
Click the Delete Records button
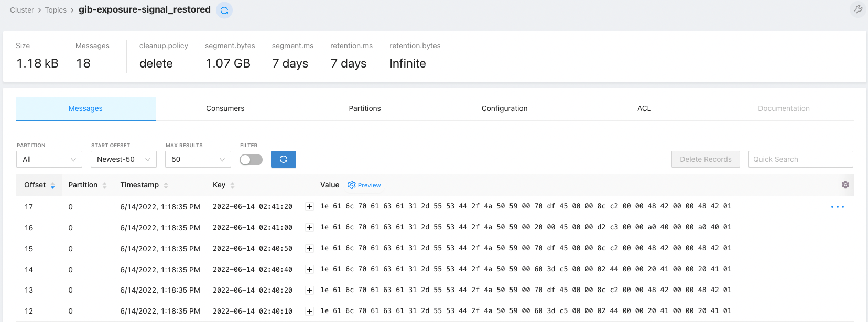click(706, 159)
